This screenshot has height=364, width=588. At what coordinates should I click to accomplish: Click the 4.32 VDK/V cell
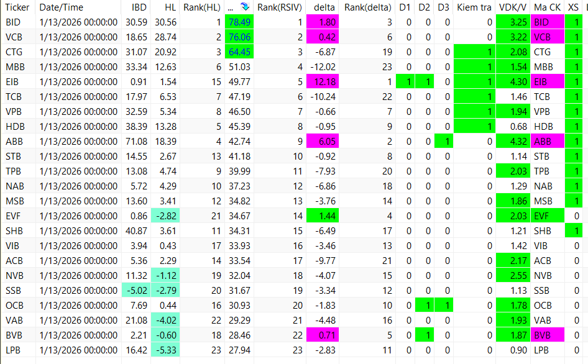click(513, 142)
